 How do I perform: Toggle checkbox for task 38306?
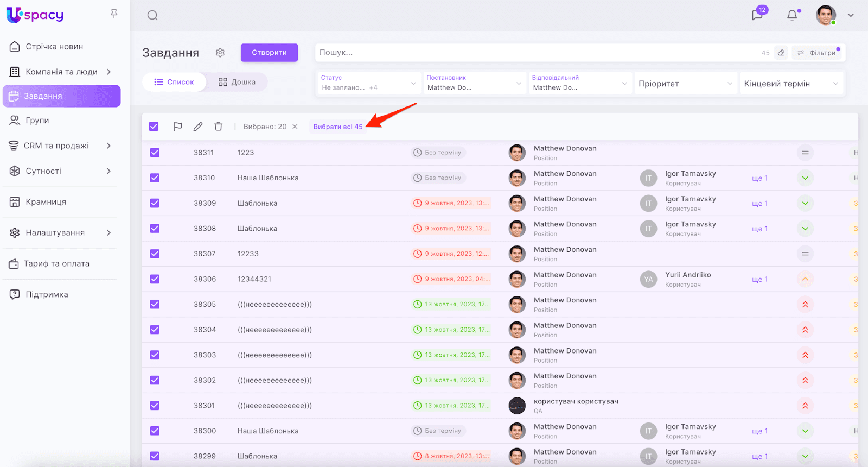click(155, 279)
